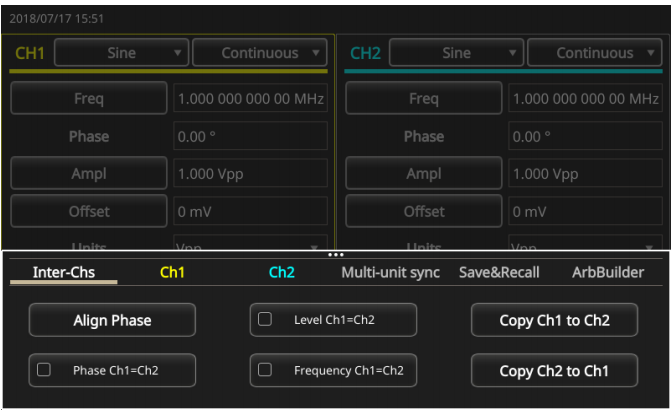The height and width of the screenshot is (410, 672).
Task: Open the CH1 Sine waveform dropdown
Action: tap(121, 53)
